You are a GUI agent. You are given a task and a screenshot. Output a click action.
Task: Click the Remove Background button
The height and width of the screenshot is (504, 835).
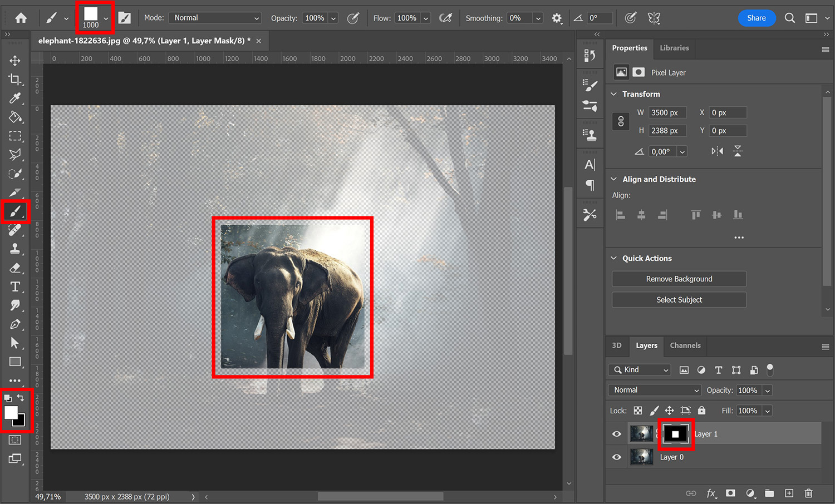pos(679,279)
